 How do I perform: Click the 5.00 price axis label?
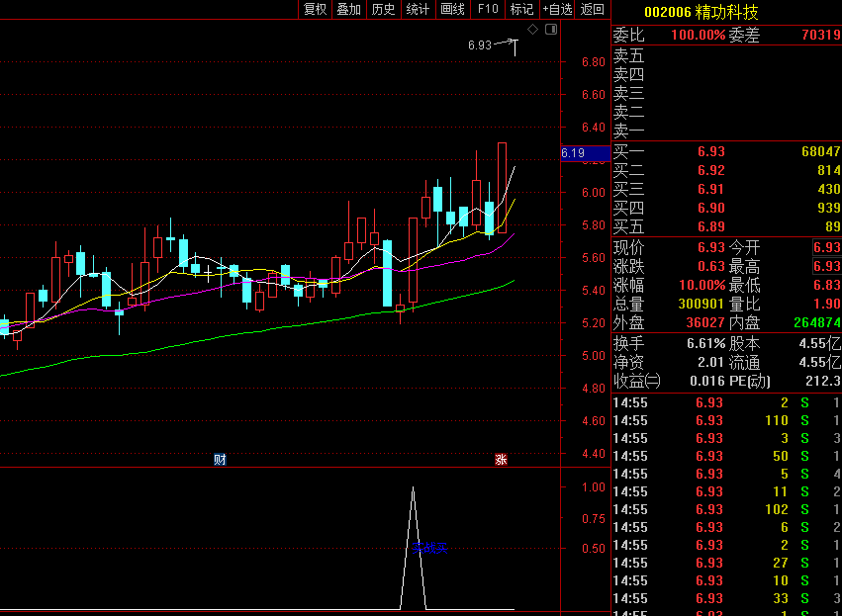point(594,356)
